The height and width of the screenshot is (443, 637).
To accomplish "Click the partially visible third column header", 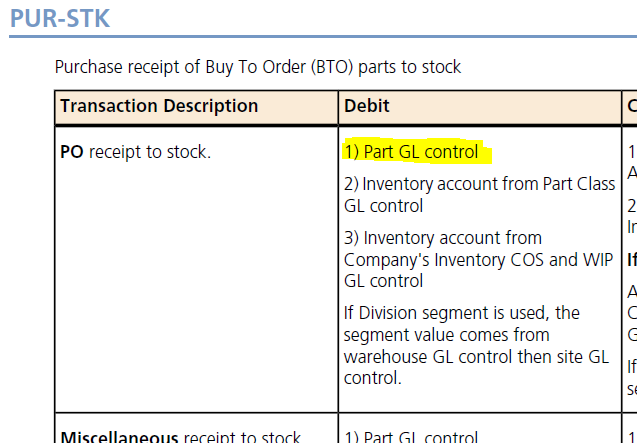I will tap(632, 106).
